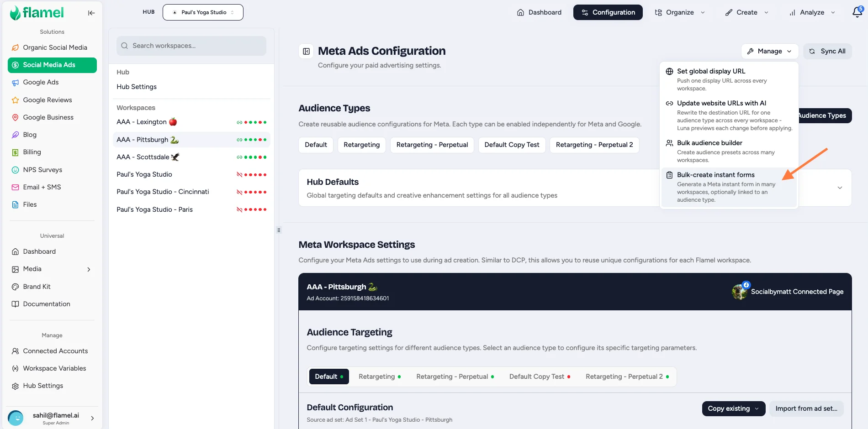Image resolution: width=868 pixels, height=429 pixels.
Task: Select Retargeting - Perpetual 2 targeting tab
Action: pos(627,377)
